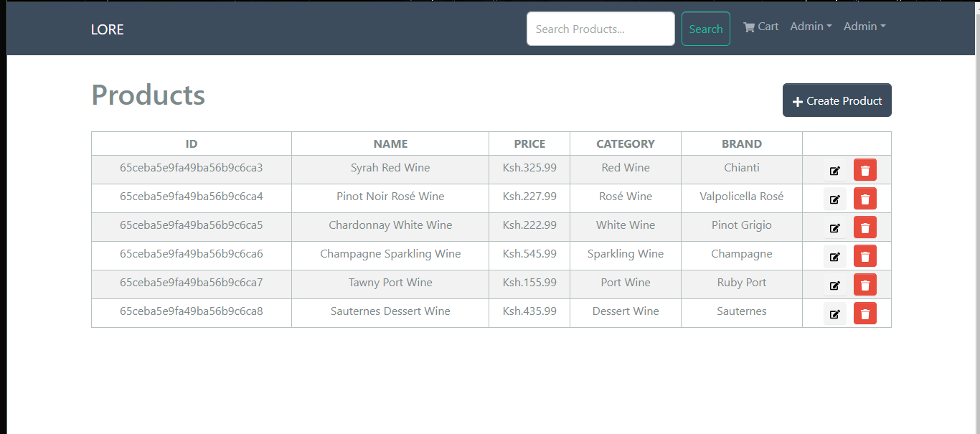Edit the Champagne Sparkling Wine entry
Viewport: 980px width, 434px height.
834,257
